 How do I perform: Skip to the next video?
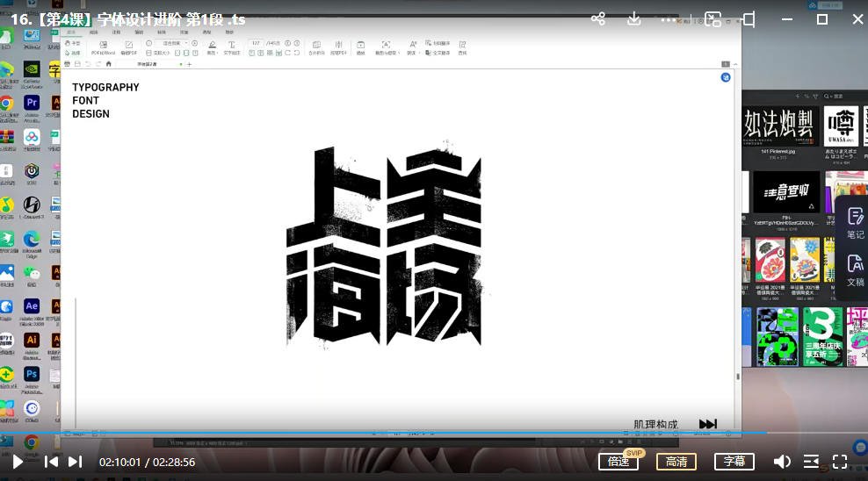coord(76,462)
